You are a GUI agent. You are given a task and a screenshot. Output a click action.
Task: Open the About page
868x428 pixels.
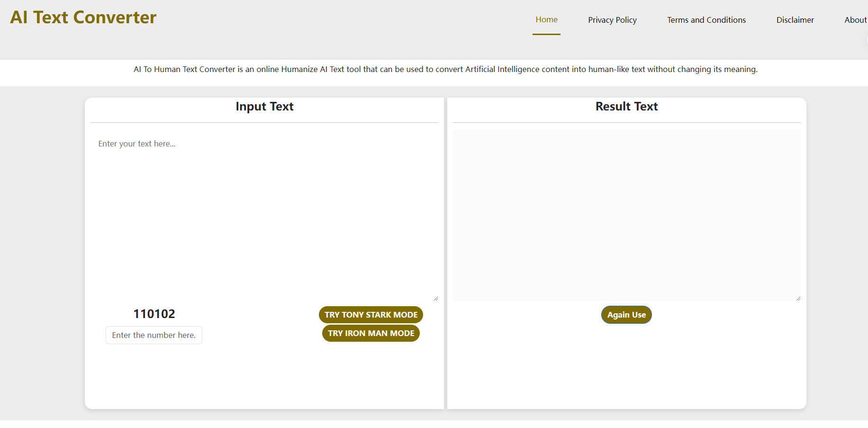pos(855,19)
